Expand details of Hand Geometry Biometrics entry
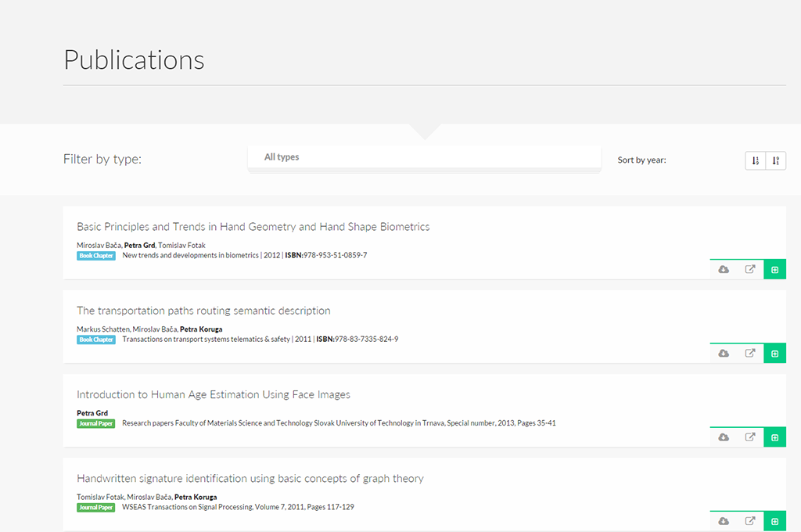The height and width of the screenshot is (532, 801). click(x=774, y=269)
